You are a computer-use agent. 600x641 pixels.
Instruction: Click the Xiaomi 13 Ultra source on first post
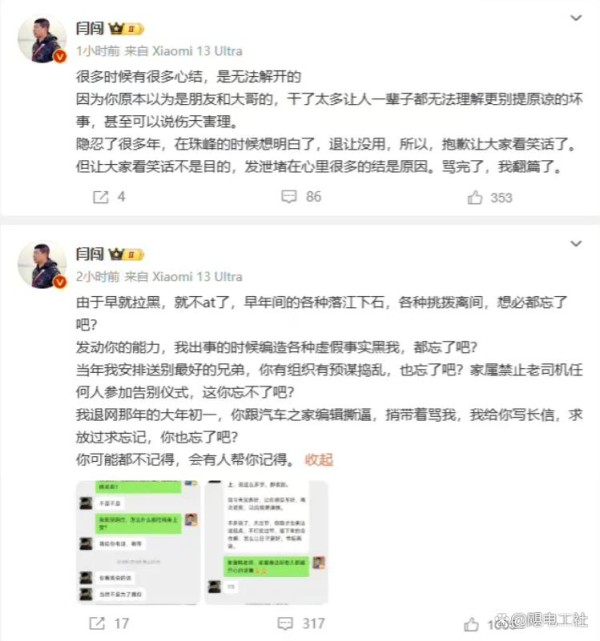[197, 51]
